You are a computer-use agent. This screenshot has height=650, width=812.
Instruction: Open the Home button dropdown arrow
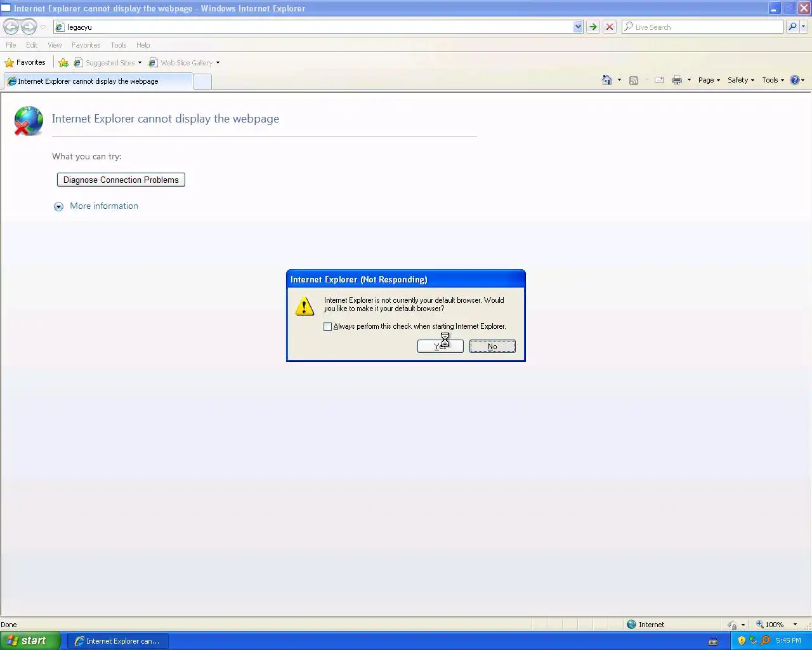tap(619, 80)
